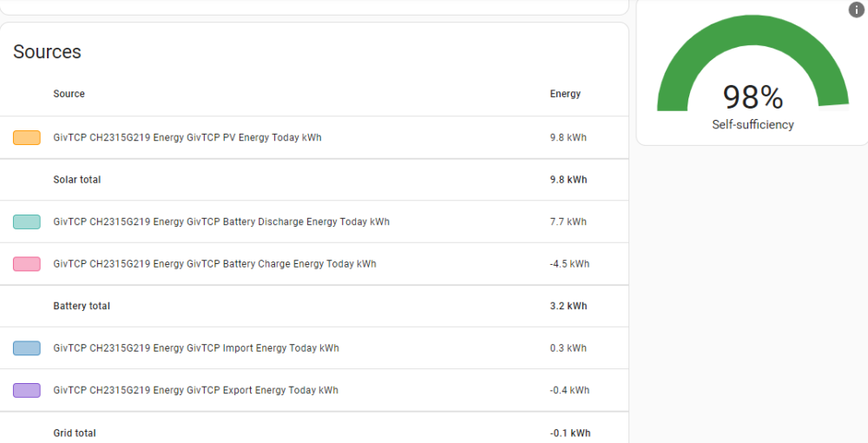Click the 3.2 kWh Battery total value
The image size is (868, 443).
(569, 306)
